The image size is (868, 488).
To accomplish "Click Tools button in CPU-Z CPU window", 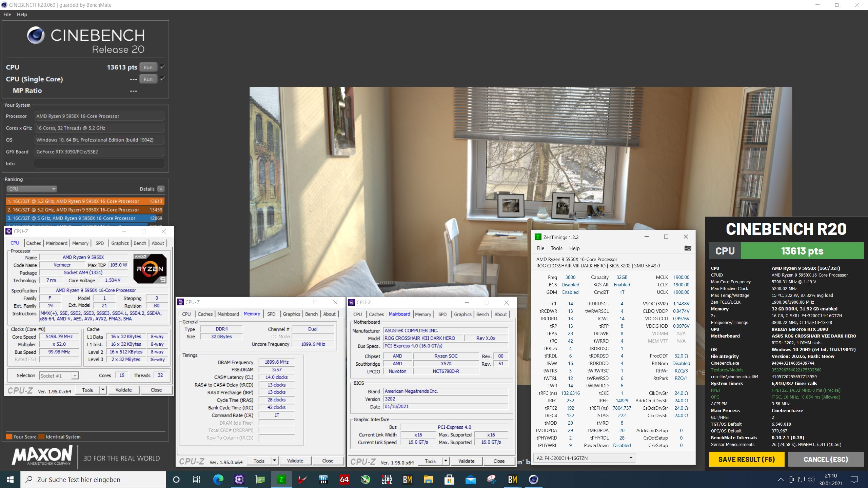I will tap(87, 390).
